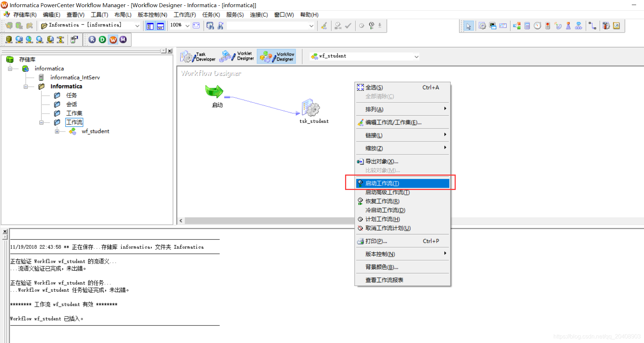This screenshot has width=644, height=343.
Task: Open the Informatica folder dropdown
Action: 137,25
